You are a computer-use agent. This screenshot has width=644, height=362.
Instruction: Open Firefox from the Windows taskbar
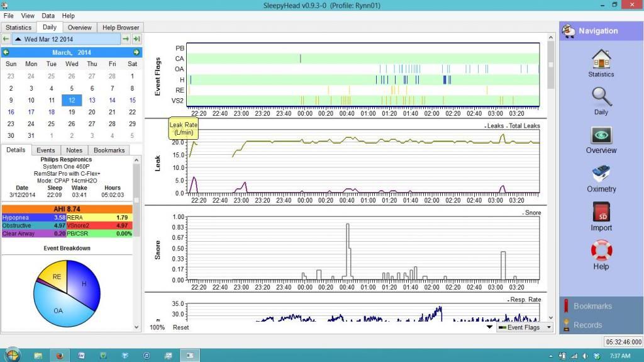click(60, 355)
